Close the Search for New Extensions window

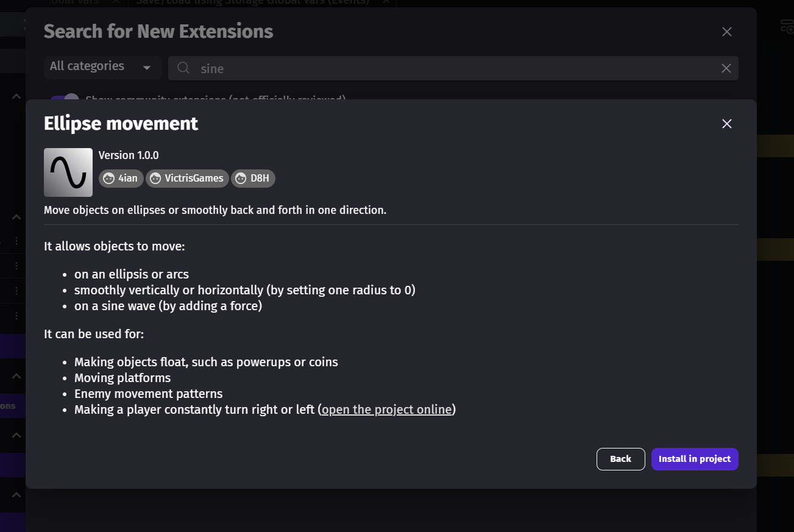point(726,32)
